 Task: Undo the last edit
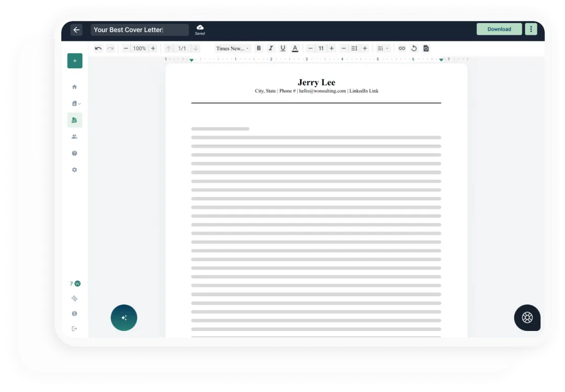98,48
